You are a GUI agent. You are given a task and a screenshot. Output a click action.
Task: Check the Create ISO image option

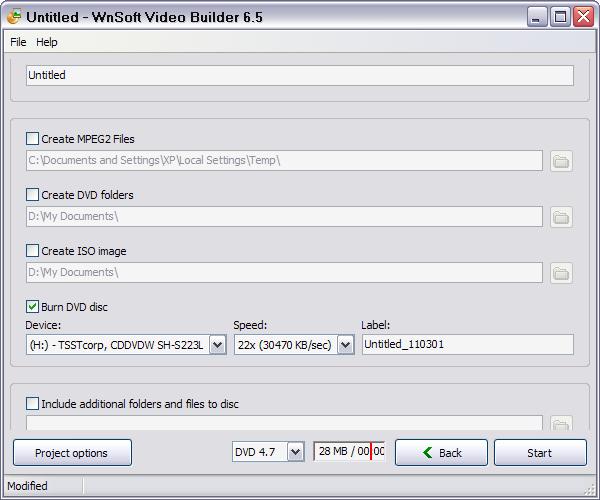33,251
